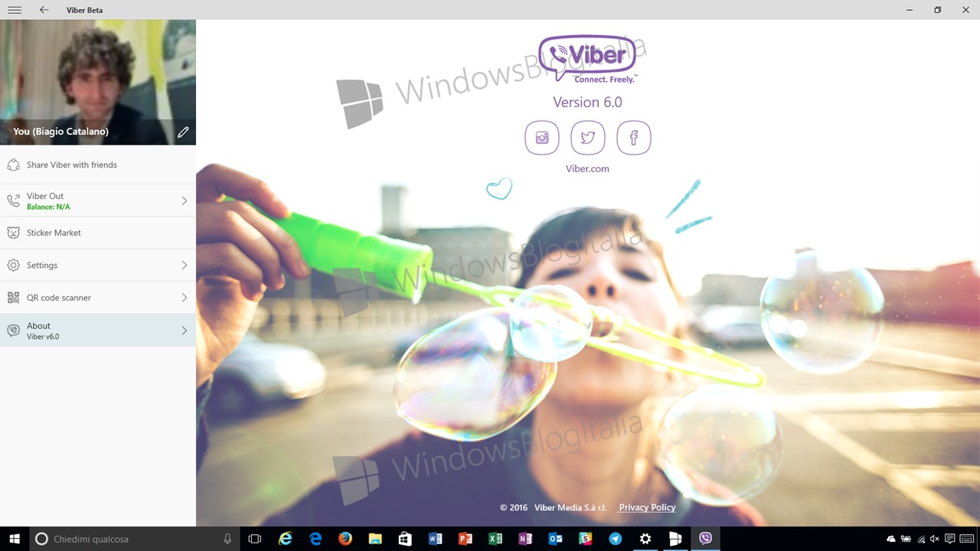The height and width of the screenshot is (551, 980).
Task: Open the QR code scanner item
Action: (98, 298)
